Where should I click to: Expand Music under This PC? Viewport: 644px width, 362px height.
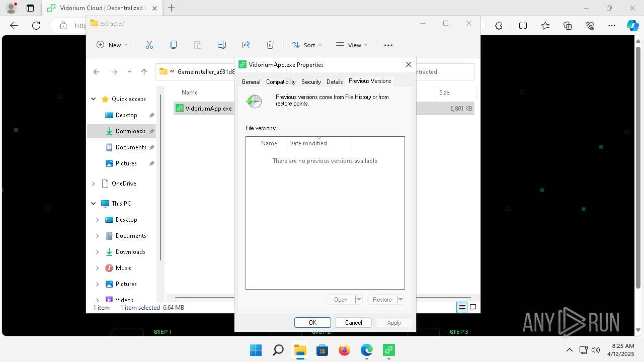(98, 268)
